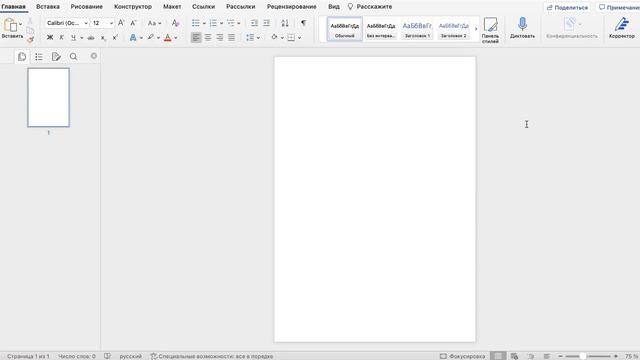Apply the Заголовок 2 style
640x360 pixels.
click(x=453, y=29)
